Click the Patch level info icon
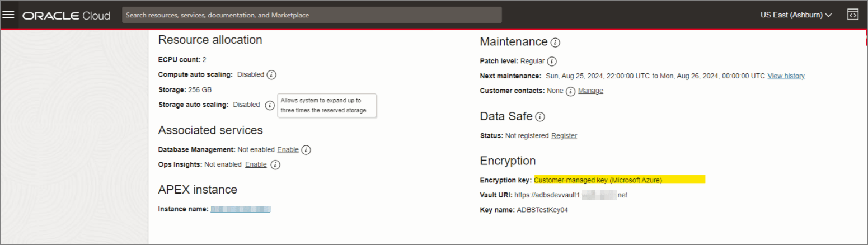The image size is (868, 245). pyautogui.click(x=551, y=62)
